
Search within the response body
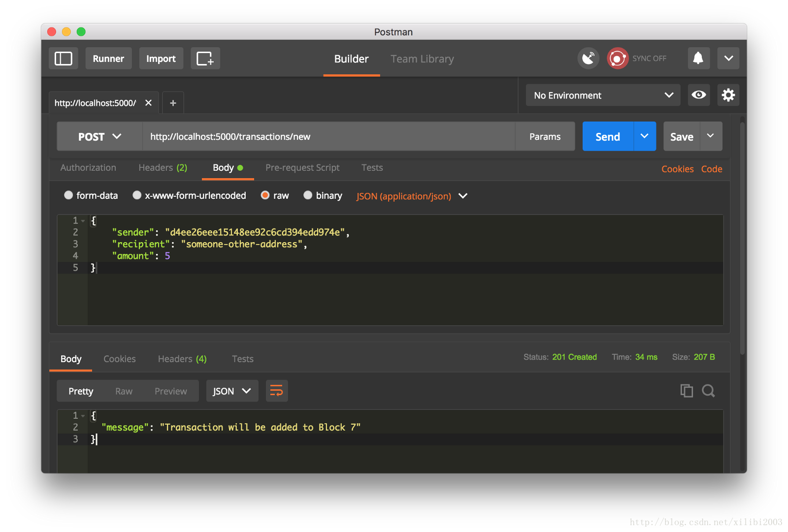coord(708,391)
